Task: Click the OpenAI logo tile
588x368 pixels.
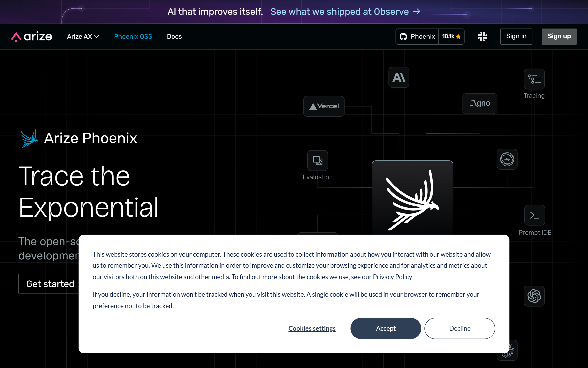Action: click(534, 296)
